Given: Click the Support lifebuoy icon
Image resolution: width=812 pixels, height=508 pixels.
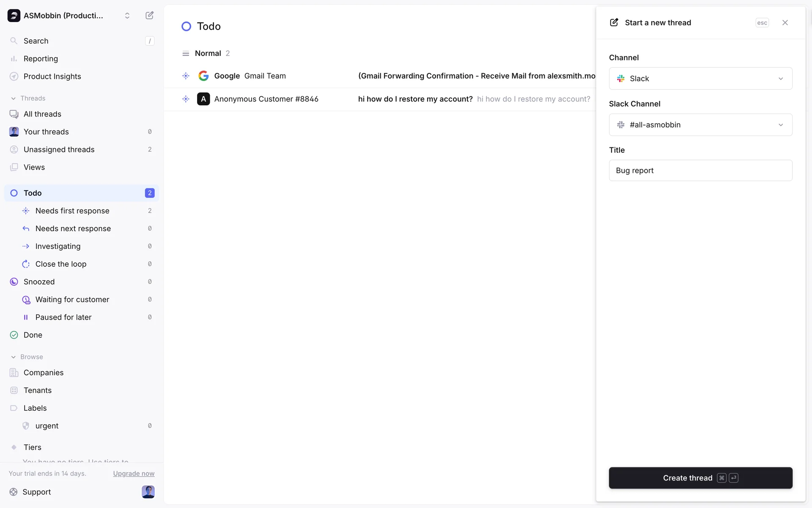Looking at the screenshot, I should tap(14, 492).
